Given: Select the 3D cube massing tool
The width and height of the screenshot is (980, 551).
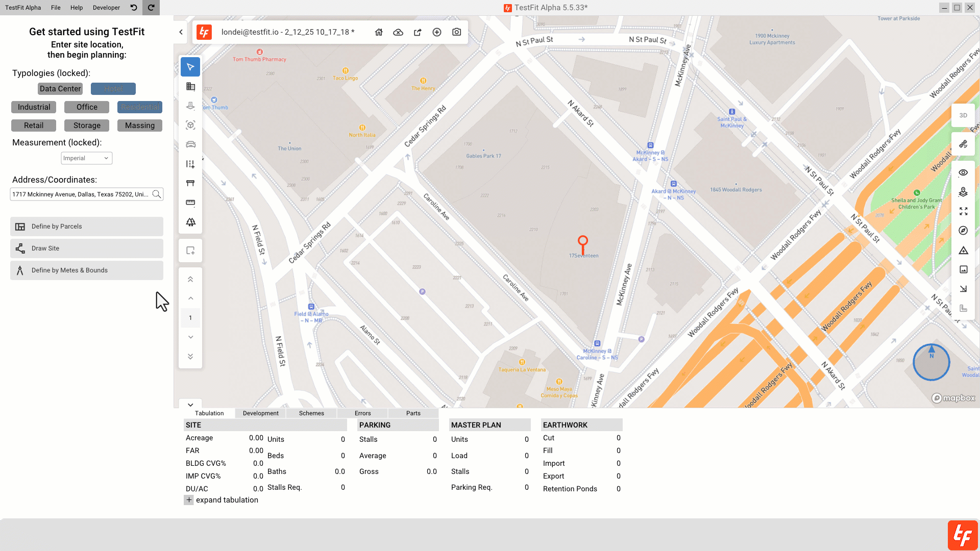Looking at the screenshot, I should pos(190,125).
